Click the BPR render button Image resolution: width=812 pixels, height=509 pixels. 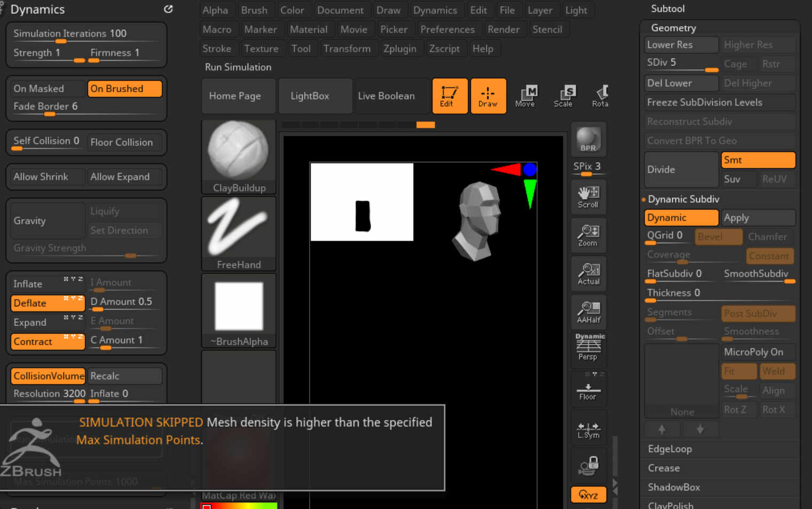click(588, 140)
